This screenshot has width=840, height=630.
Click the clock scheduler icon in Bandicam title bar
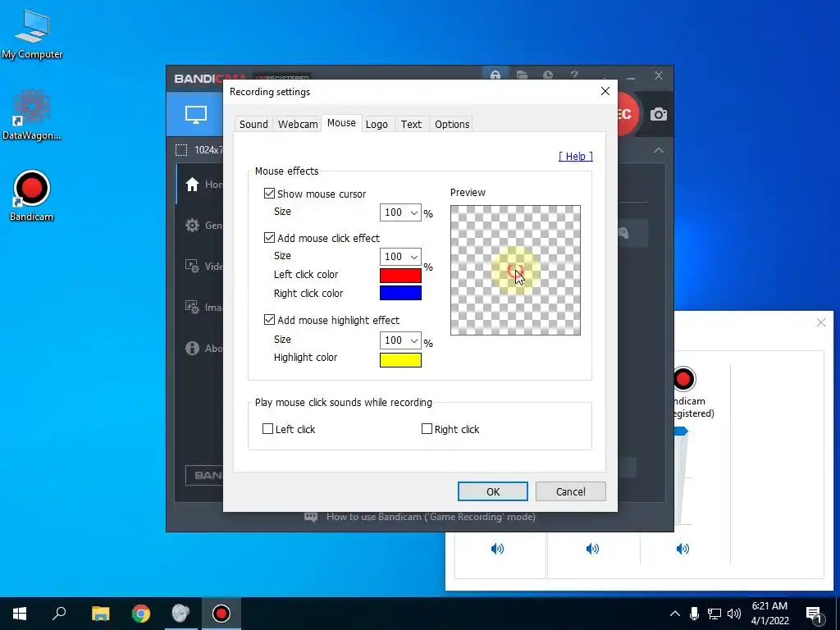coord(547,75)
